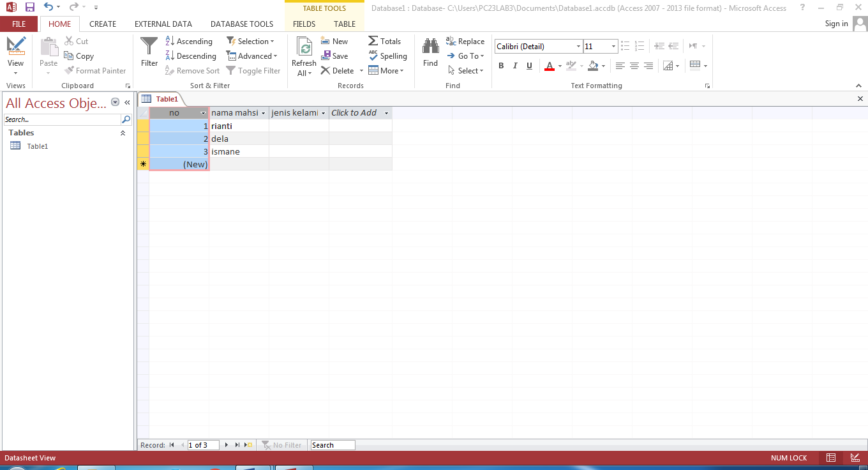Switch to EXTERNAL DATA tab
868x470 pixels.
pos(163,24)
